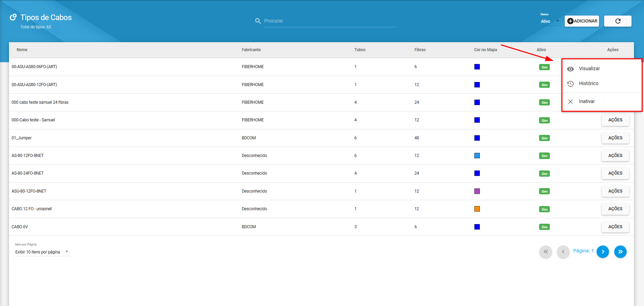Click the fibras value 48
This screenshot has width=644, height=306.
pos(417,138)
